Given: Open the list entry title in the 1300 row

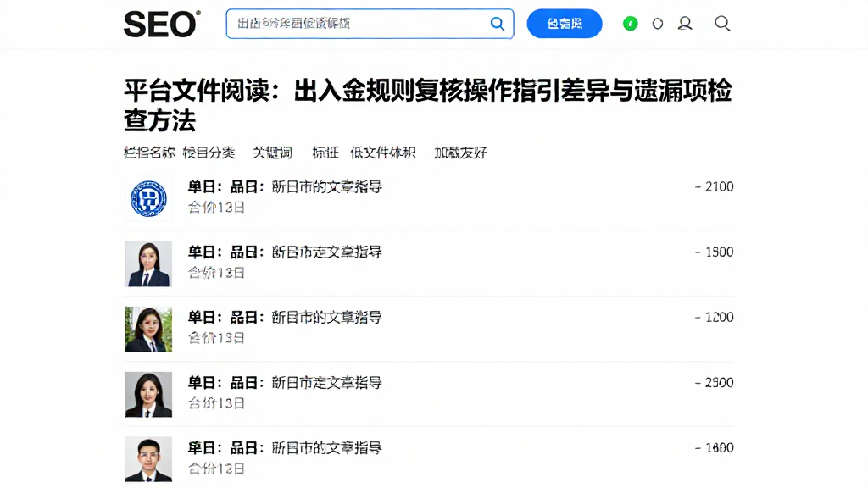Looking at the screenshot, I should [x=285, y=252].
